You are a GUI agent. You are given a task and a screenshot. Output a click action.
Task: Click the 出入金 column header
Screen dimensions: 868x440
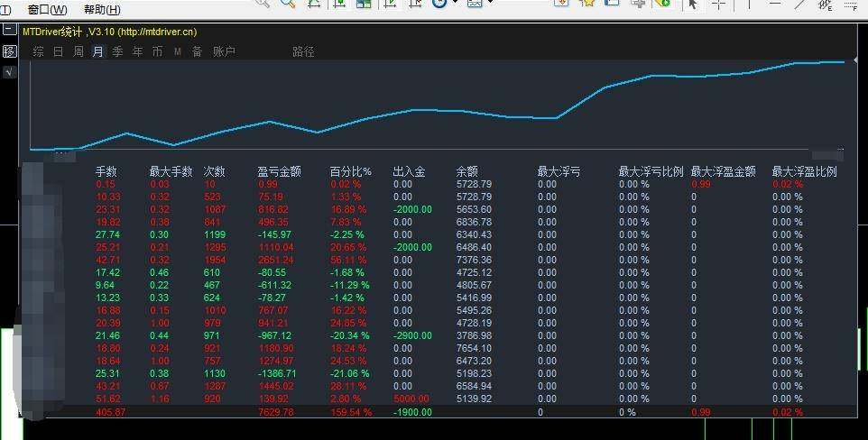[x=409, y=171]
